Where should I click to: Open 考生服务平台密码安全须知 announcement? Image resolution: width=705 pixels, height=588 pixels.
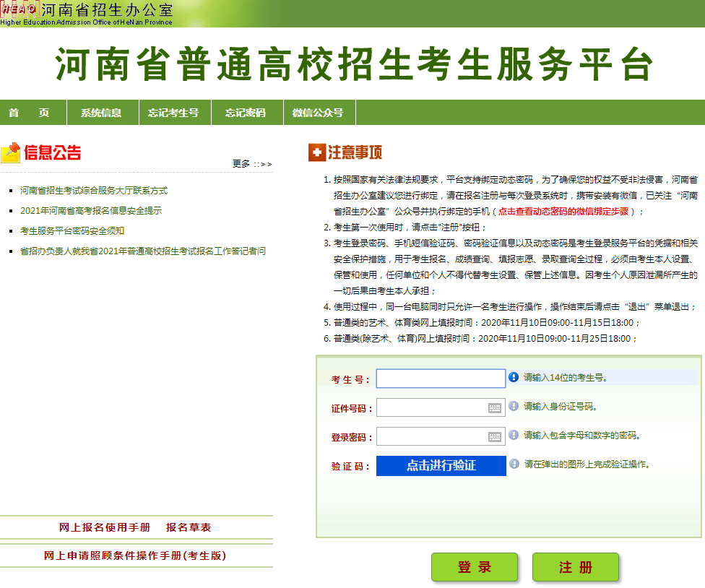pyautogui.click(x=72, y=231)
